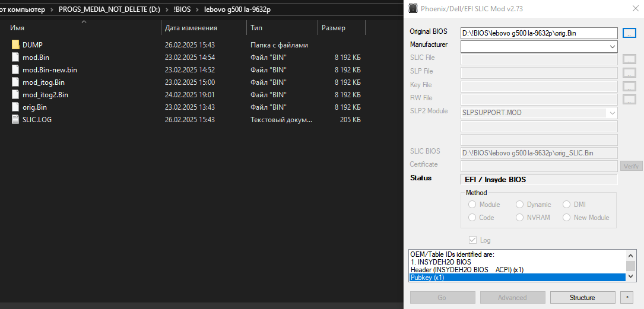644x309 pixels.
Task: Select the mod.Bin file icon
Action: coord(15,58)
